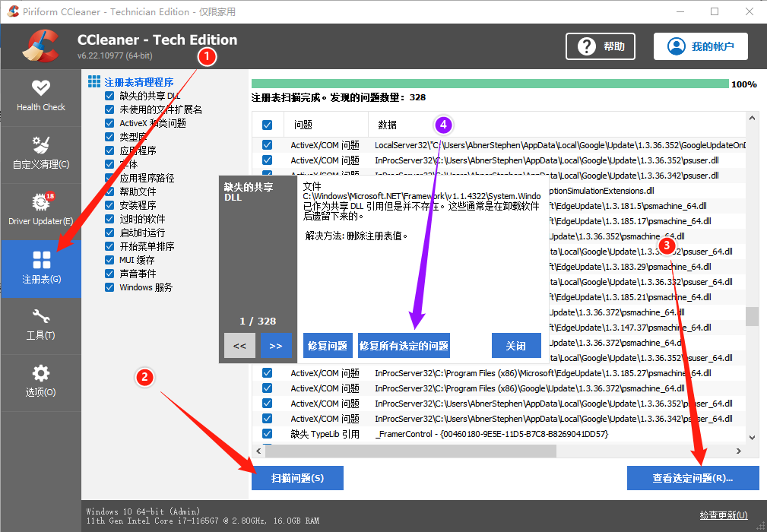Viewport: 767px width, 532px height.
Task: Click the horizontal scrollbar thumb
Action: coord(411,451)
